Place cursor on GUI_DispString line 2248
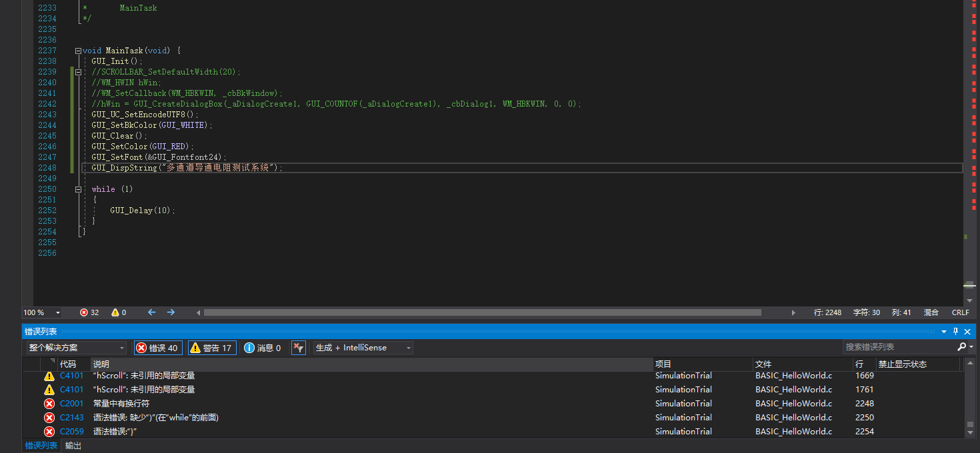This screenshot has width=980, height=453. coord(187,168)
